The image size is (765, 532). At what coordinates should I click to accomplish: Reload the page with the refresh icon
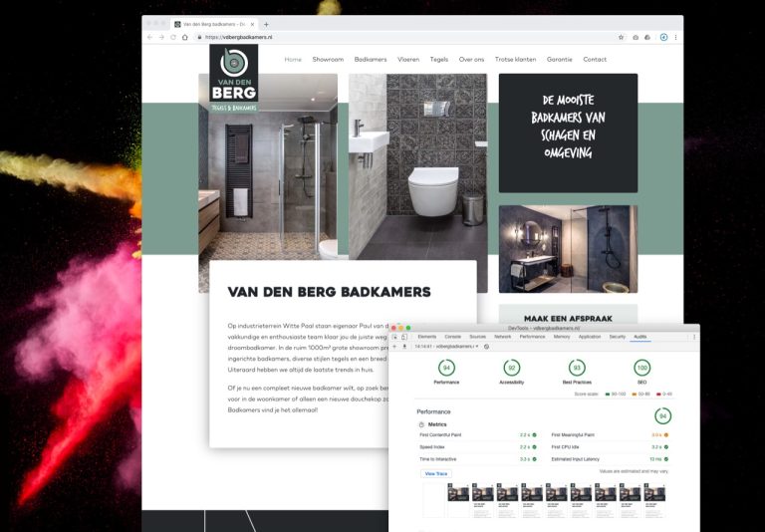(x=173, y=37)
